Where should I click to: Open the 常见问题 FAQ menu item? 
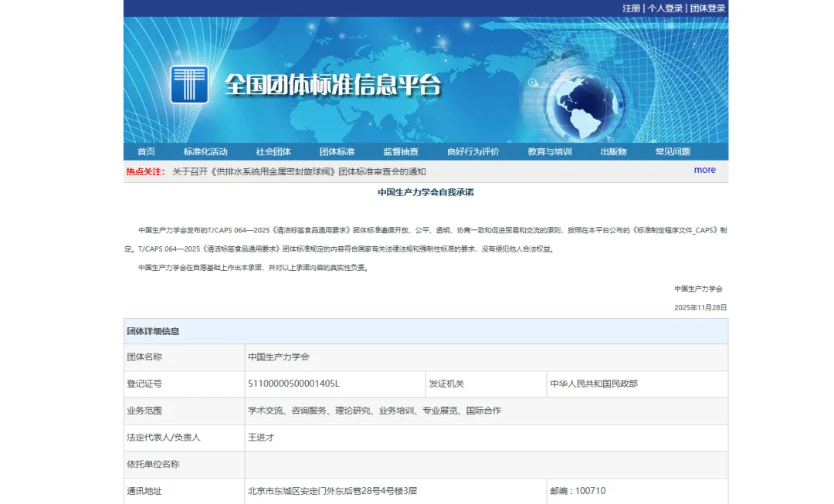click(673, 152)
